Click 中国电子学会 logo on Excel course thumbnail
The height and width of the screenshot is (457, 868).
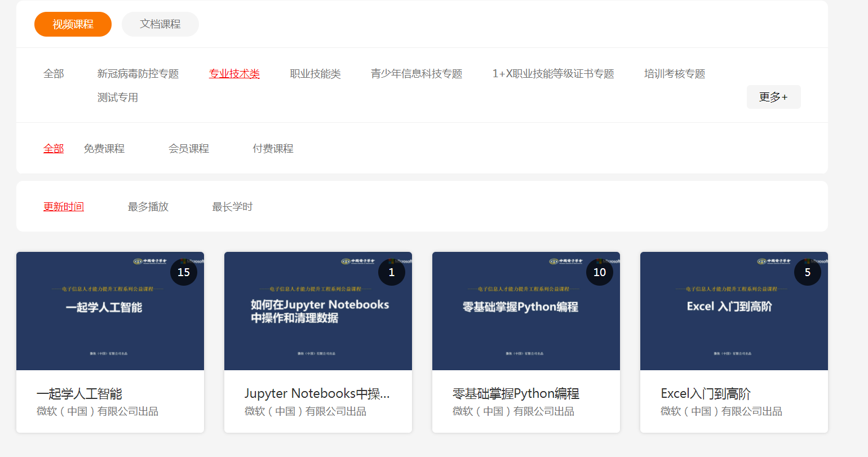click(x=774, y=261)
